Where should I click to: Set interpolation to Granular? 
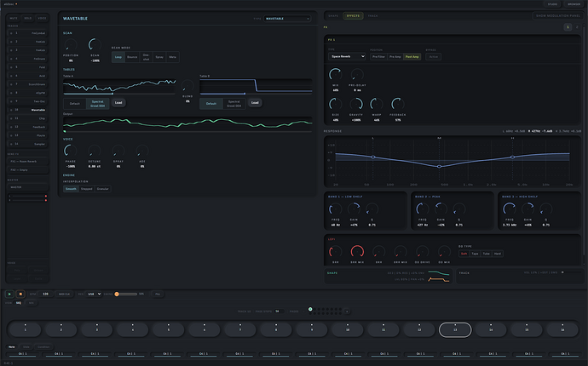pyautogui.click(x=103, y=189)
